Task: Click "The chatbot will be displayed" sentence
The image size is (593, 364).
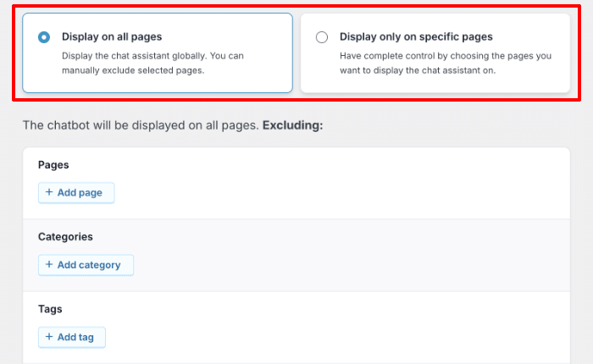Action: [x=141, y=125]
